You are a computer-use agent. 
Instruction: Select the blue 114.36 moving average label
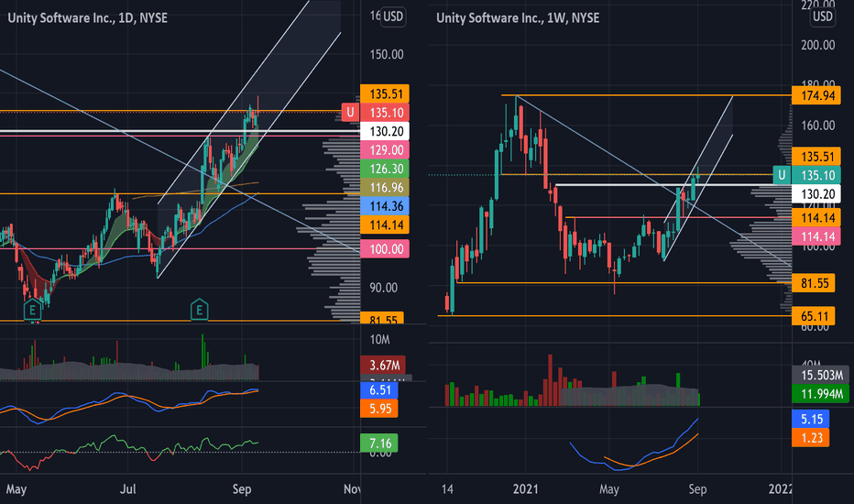coord(385,206)
